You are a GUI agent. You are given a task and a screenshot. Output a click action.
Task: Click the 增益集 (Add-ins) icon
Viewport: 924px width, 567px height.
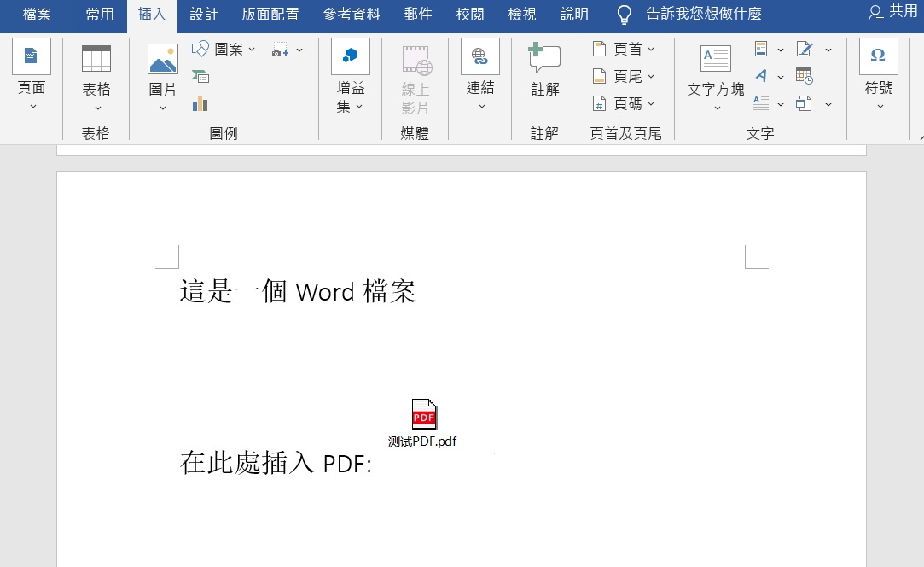[x=351, y=56]
